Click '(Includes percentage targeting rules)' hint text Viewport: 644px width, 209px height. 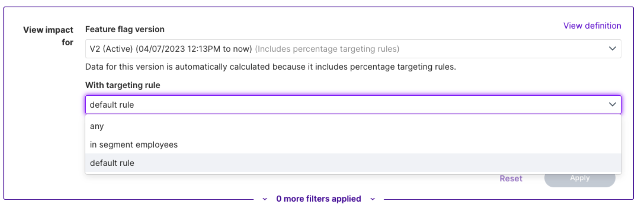[327, 49]
